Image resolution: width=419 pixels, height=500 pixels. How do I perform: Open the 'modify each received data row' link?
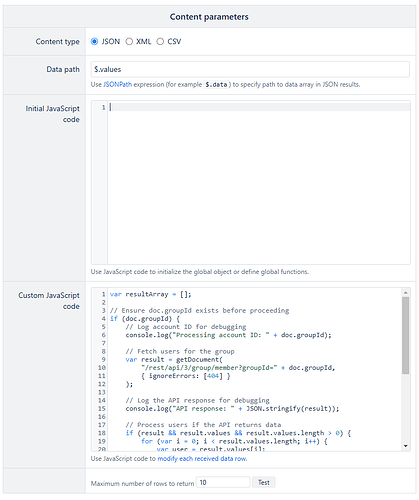(202, 459)
